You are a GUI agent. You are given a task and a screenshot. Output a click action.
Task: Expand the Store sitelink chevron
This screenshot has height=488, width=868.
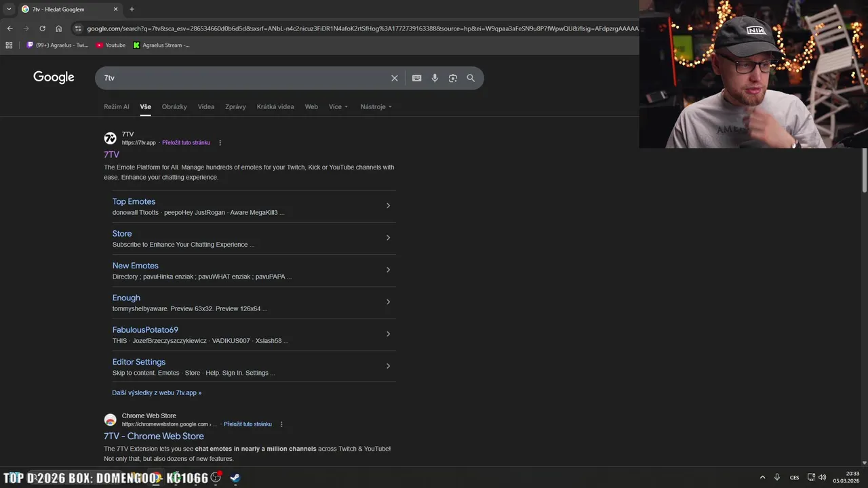click(x=388, y=238)
